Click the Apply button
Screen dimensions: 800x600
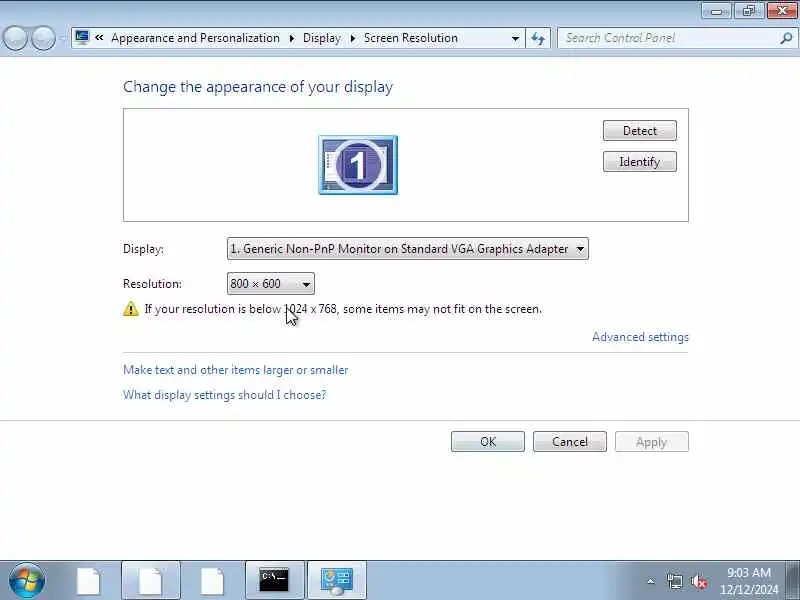652,442
